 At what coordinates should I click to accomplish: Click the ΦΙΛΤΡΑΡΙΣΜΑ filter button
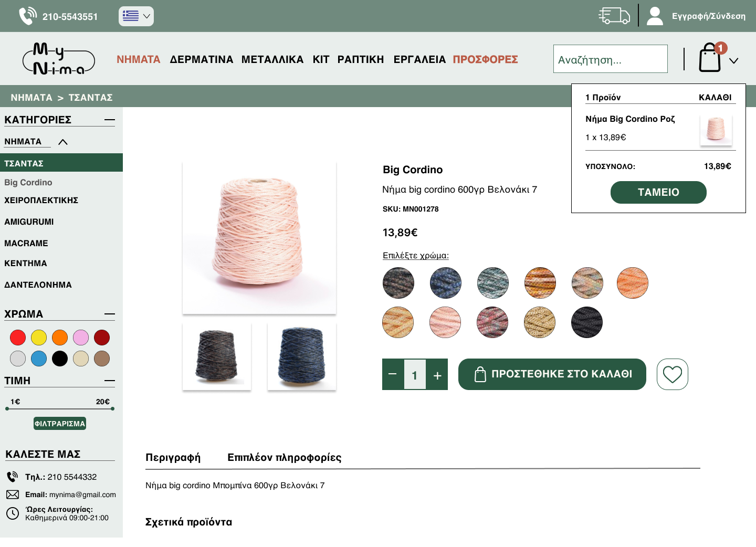[60, 424]
